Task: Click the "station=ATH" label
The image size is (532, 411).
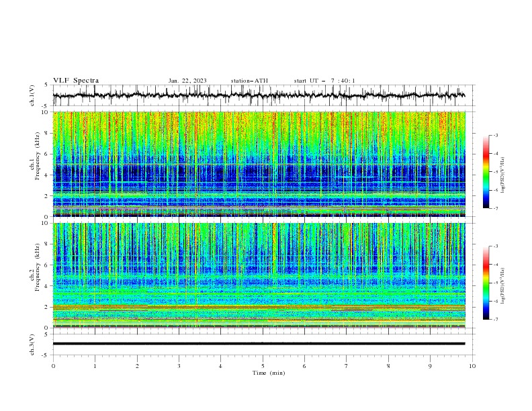Action: pos(249,81)
